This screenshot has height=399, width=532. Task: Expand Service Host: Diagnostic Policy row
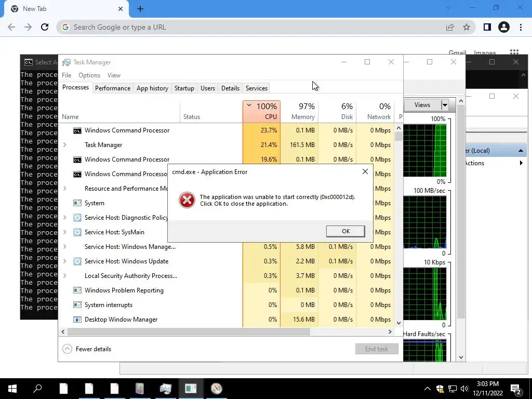click(x=65, y=218)
